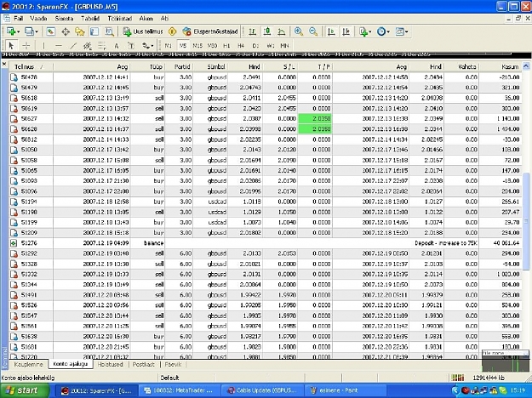The image size is (532, 398).
Task: Select the MN timeframe
Action: 284,45
